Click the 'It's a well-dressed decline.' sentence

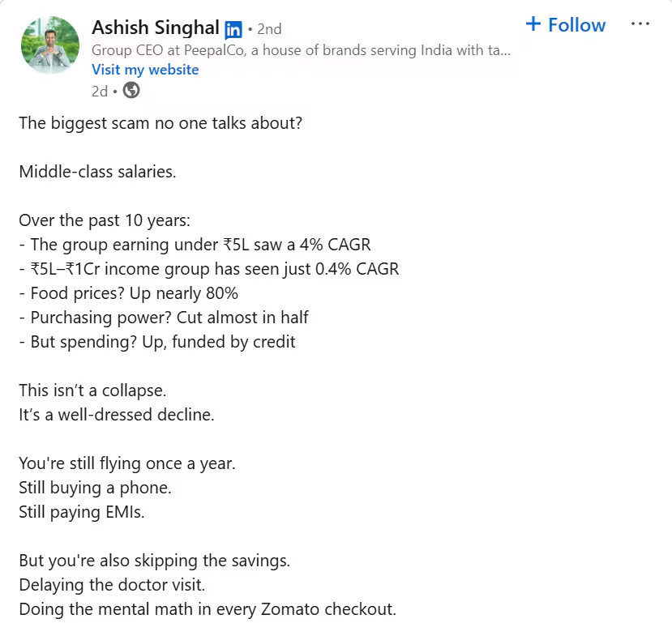(117, 415)
